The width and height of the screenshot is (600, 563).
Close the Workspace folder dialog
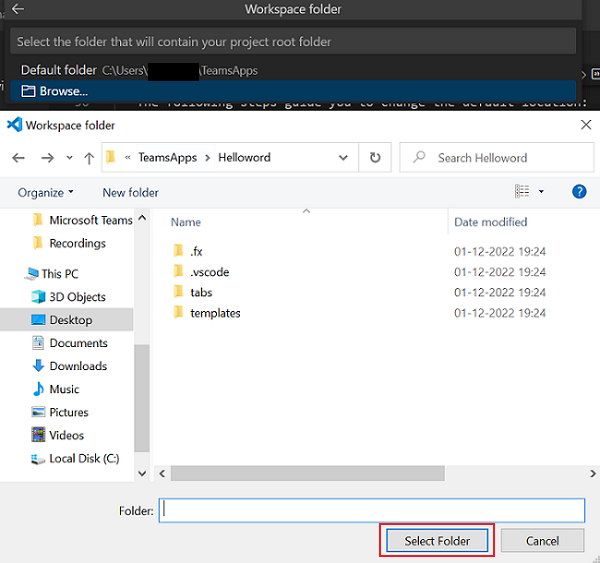(586, 125)
